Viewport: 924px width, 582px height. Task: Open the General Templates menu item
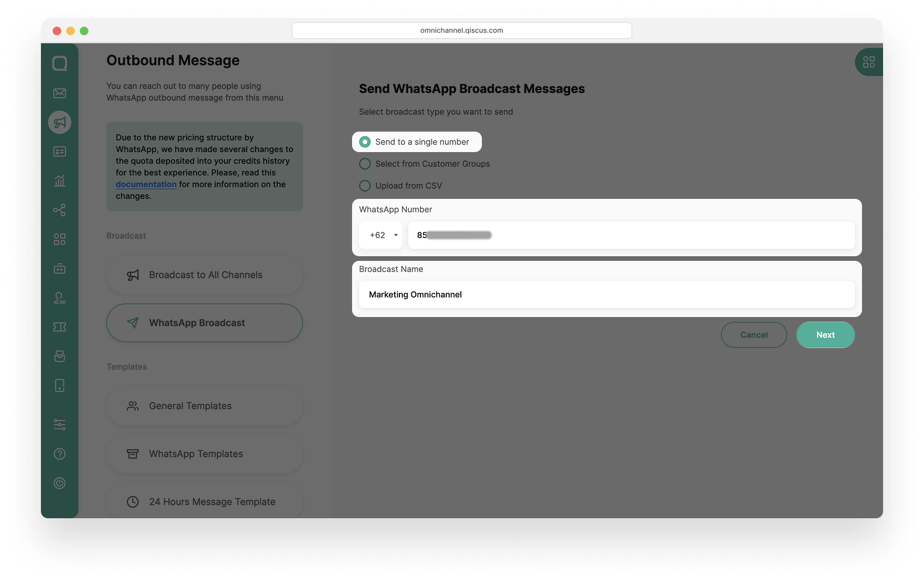click(x=205, y=406)
